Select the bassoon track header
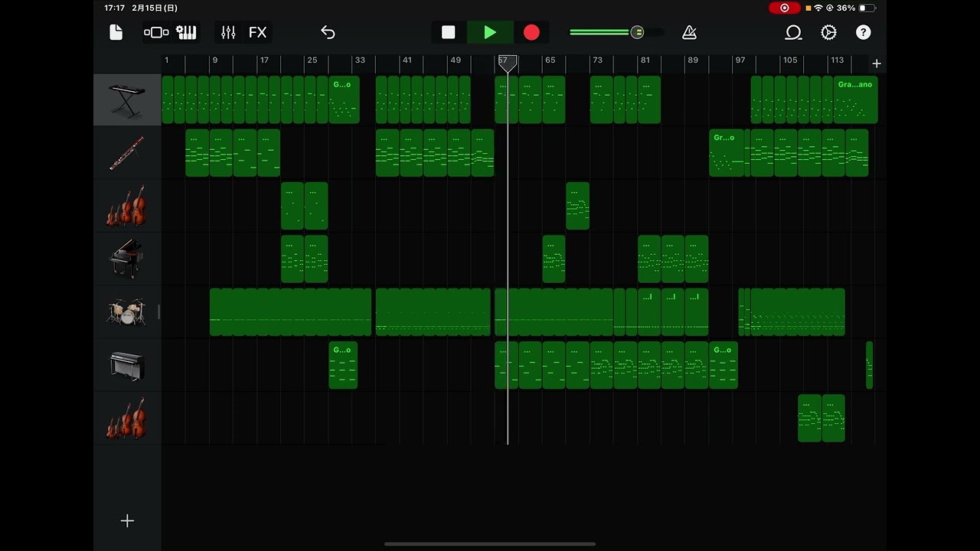 point(127,153)
